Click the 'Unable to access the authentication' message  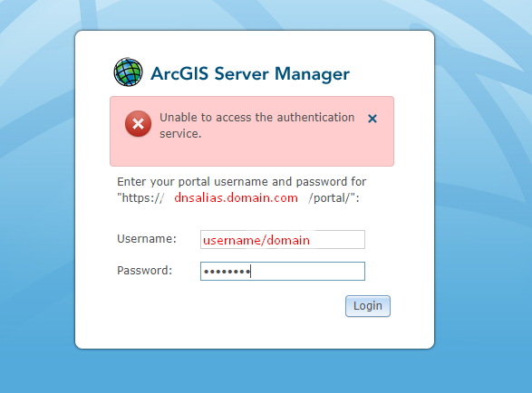tap(256, 118)
